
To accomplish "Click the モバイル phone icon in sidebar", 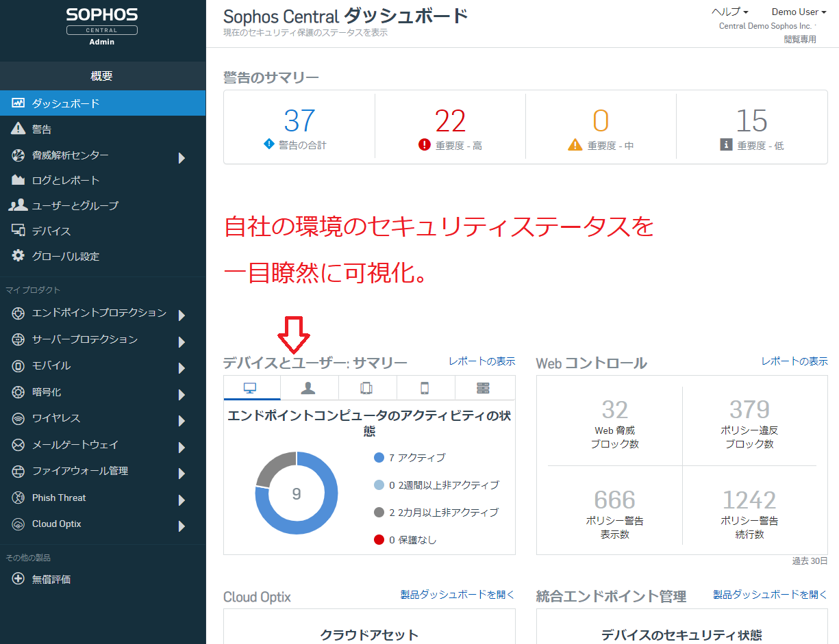I will click(x=18, y=365).
